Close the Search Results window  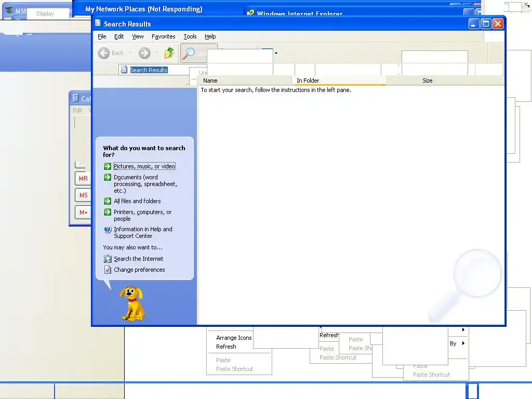tap(498, 24)
